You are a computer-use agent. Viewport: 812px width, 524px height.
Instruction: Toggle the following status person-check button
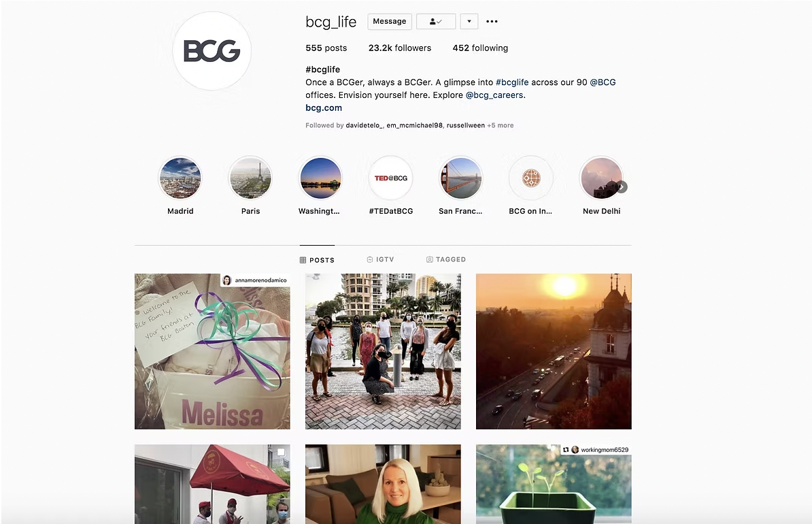coord(436,21)
